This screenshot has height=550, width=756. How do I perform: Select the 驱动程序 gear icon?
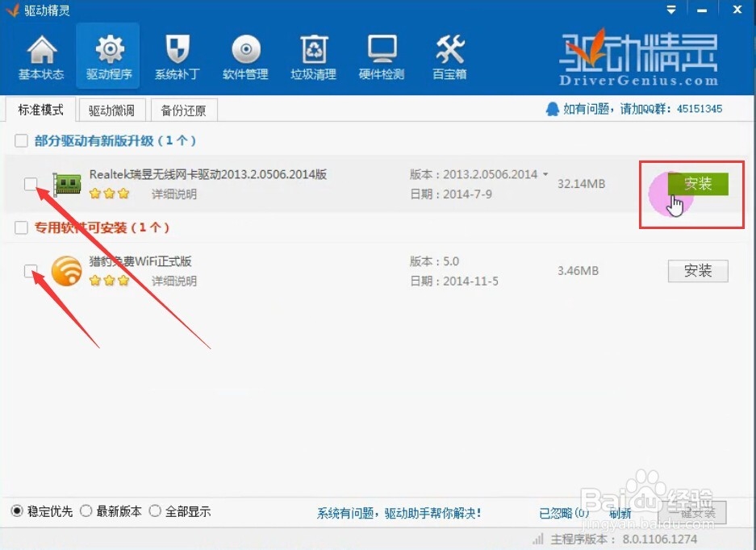[110, 49]
